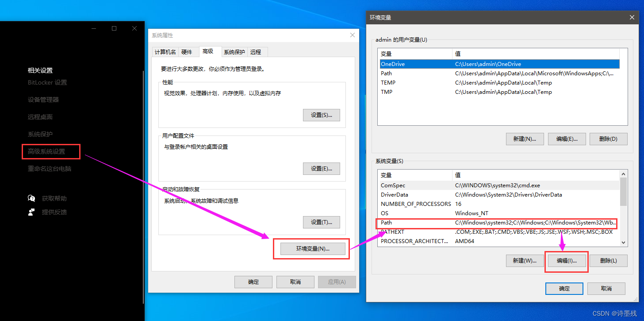
Task: Click 新建(N)... button for user variables
Action: pyautogui.click(x=525, y=139)
